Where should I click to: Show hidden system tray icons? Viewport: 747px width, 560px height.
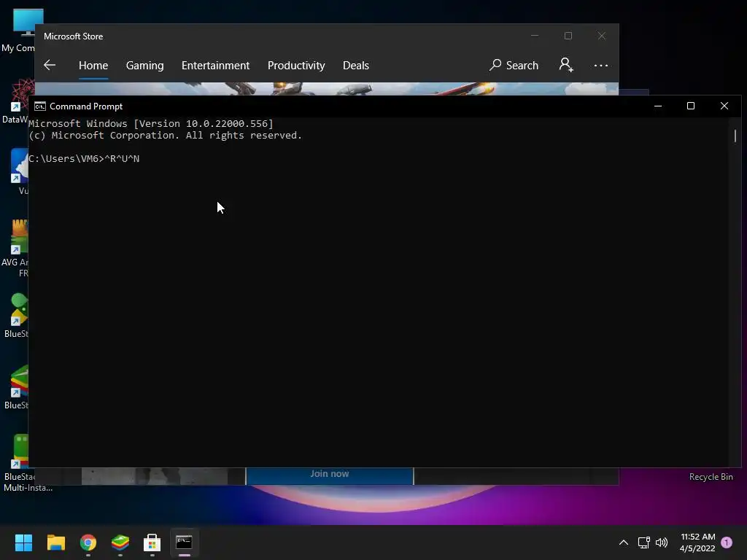coord(623,542)
